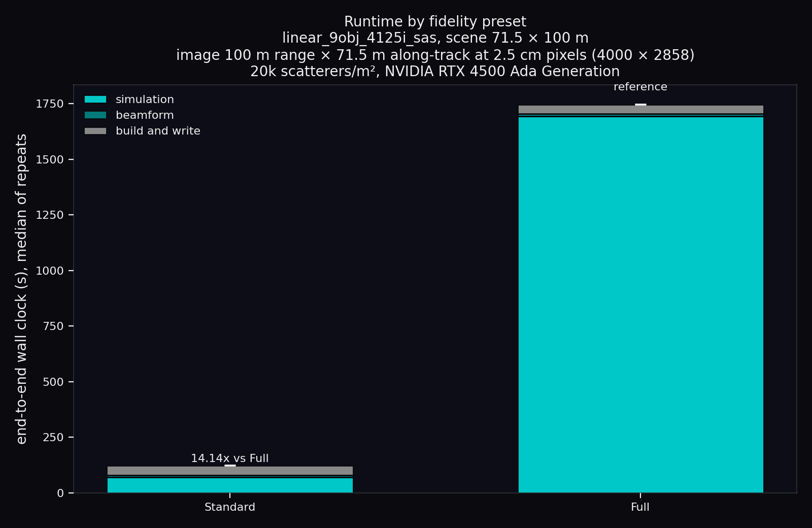Click the y-axis tick label 500
This screenshot has height=528, width=812.
53,382
